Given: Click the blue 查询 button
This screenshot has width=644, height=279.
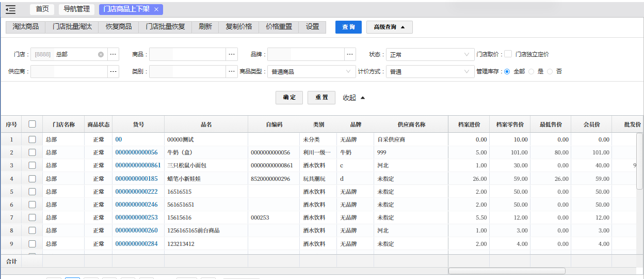Looking at the screenshot, I should [348, 27].
